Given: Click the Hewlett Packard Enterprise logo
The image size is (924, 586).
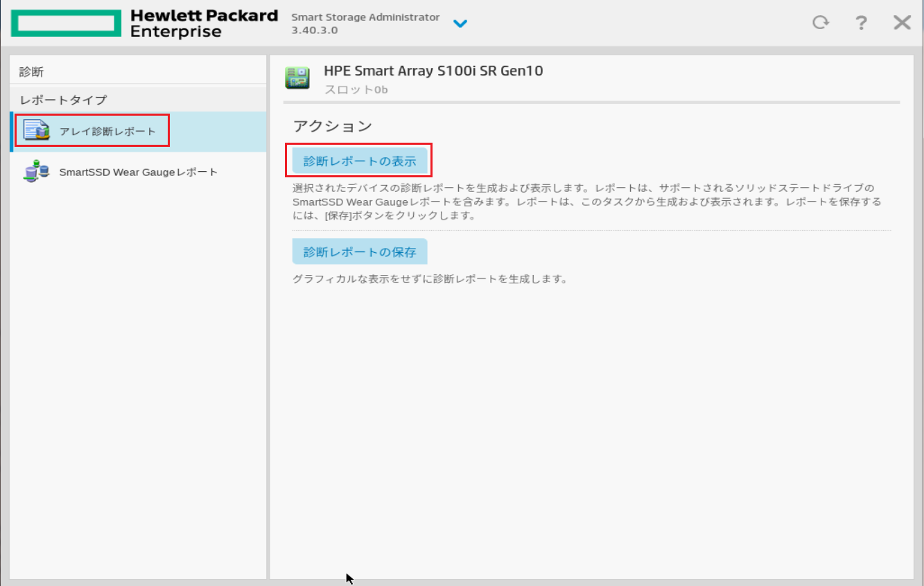Looking at the screenshot, I should coord(145,24).
